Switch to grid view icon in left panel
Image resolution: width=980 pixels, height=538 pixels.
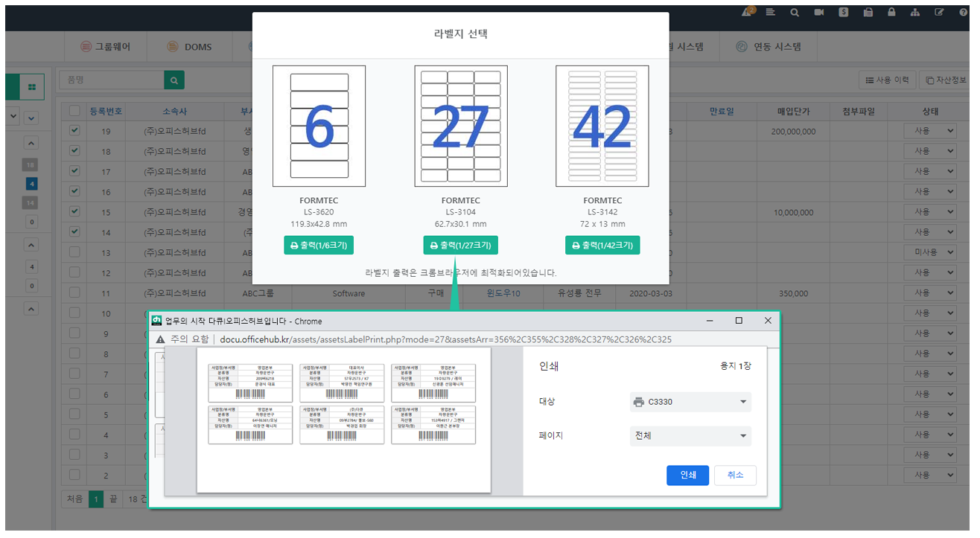pos(32,87)
